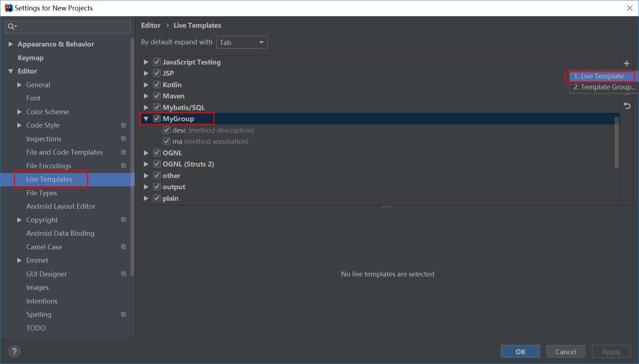Open Font settings page

(x=33, y=98)
